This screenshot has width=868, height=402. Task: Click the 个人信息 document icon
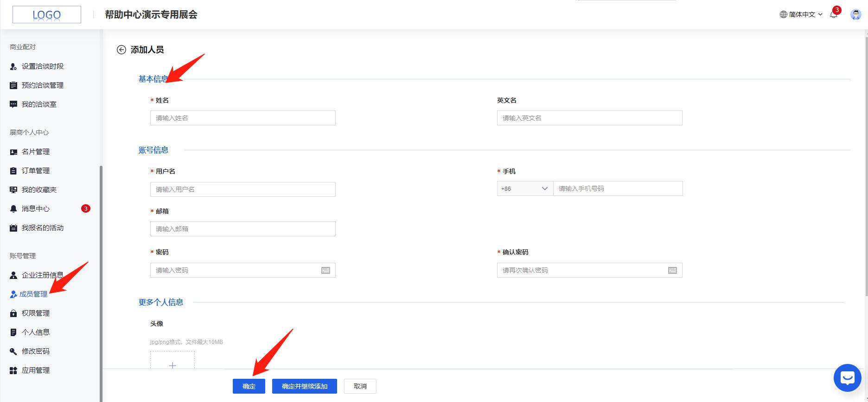pyautogui.click(x=13, y=332)
